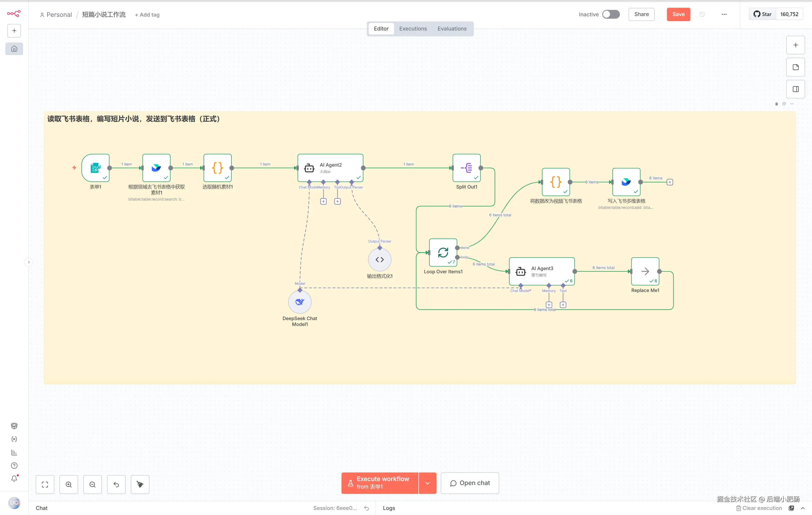Expand the collapsed left sidebar chevron
This screenshot has width=812, height=515.
[29, 262]
